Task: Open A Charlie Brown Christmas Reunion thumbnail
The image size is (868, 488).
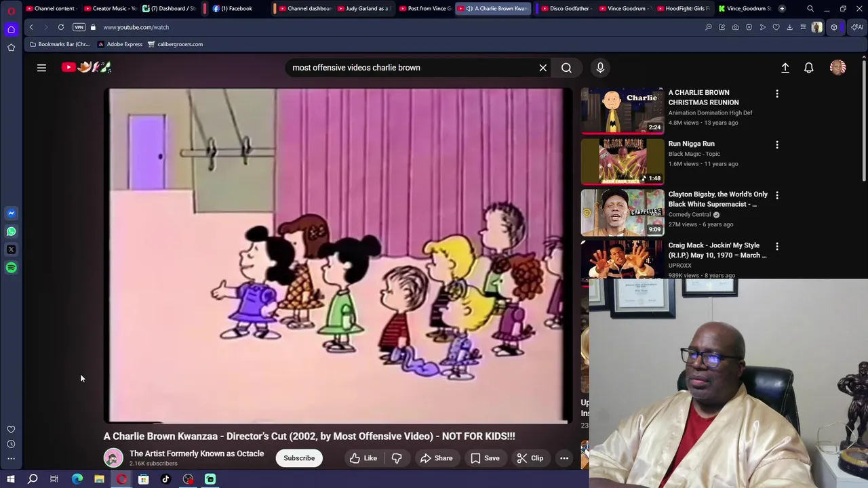Action: 623,110
